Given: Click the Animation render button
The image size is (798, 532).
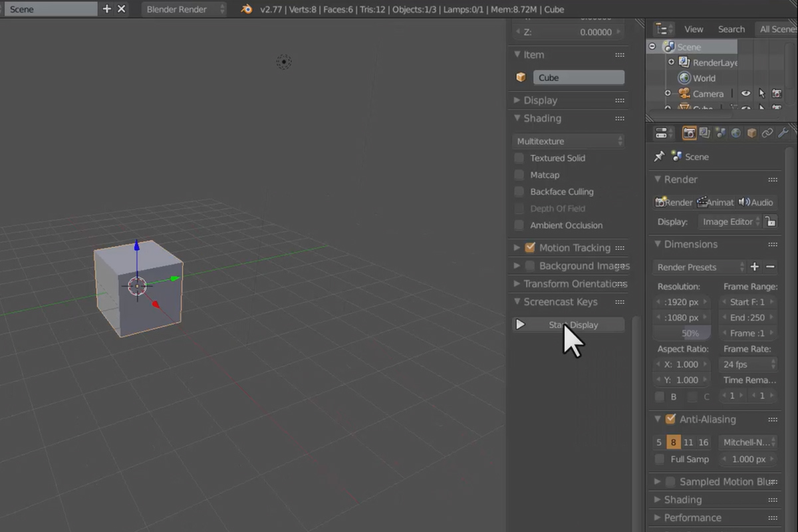Looking at the screenshot, I should (x=715, y=202).
